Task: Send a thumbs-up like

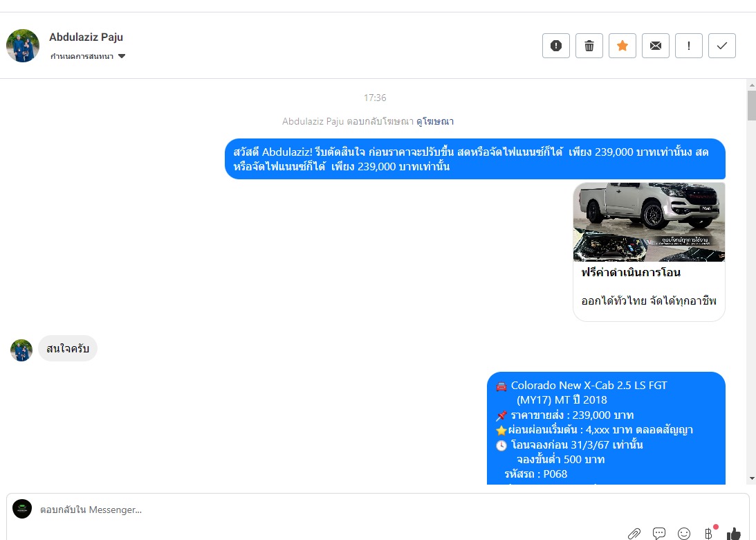Action: click(733, 533)
